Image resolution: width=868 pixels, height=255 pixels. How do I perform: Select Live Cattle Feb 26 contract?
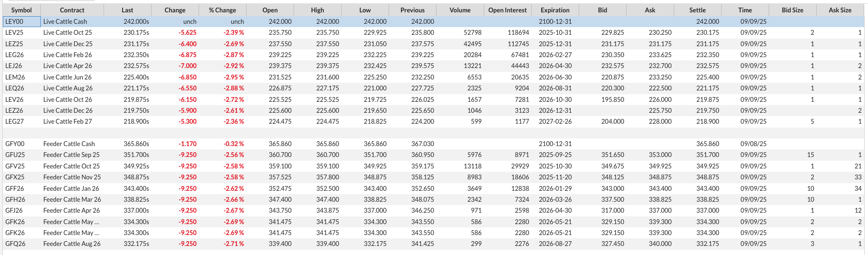click(67, 55)
